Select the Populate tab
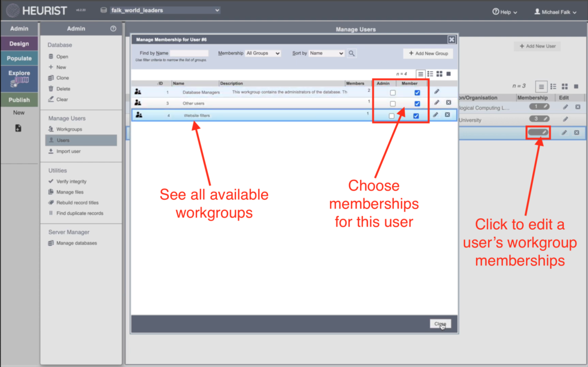Image resolution: width=588 pixels, height=367 pixels. 19,58
